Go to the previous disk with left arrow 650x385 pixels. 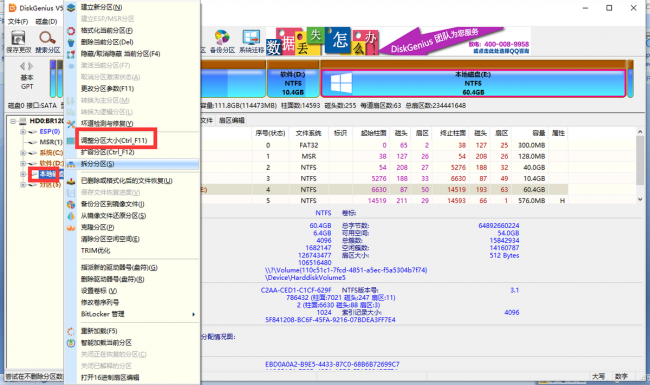point(23,66)
